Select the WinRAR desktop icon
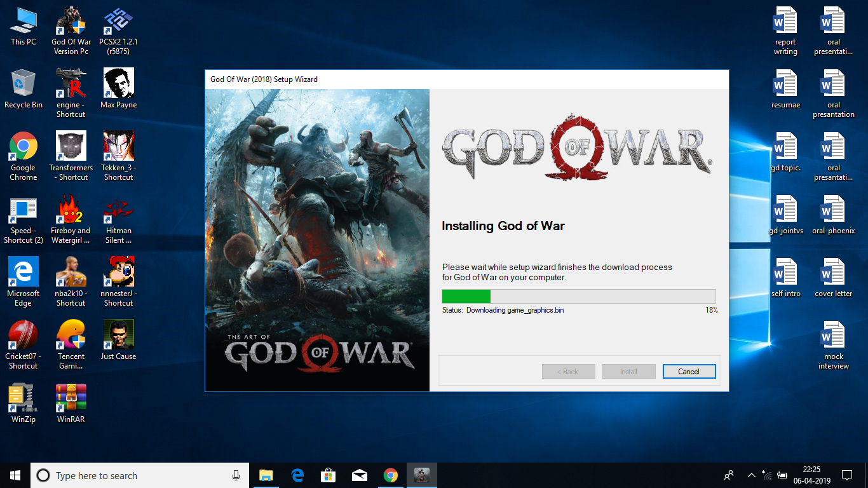Viewport: 868px width, 488px height. pos(71,403)
